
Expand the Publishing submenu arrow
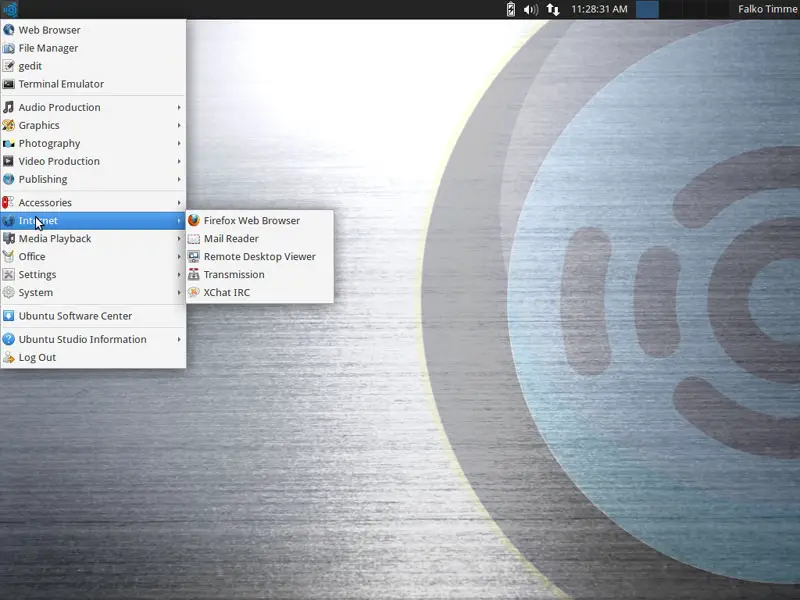tap(179, 179)
